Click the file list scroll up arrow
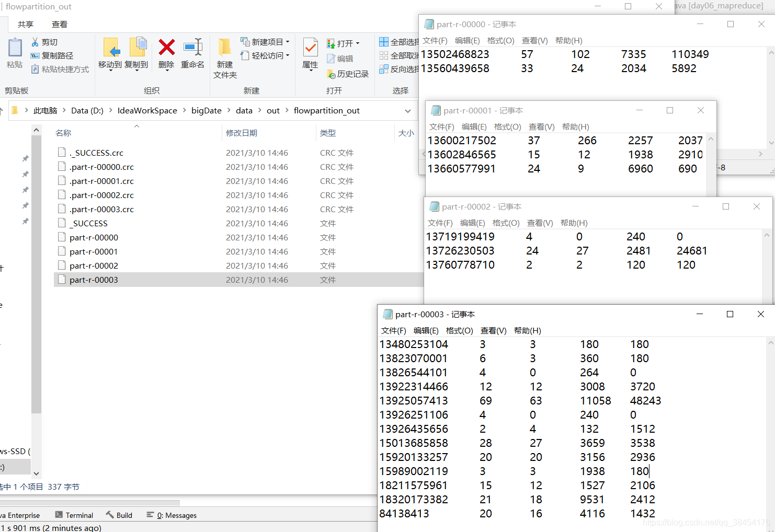Screen dimensions: 775x532 (x=36, y=130)
